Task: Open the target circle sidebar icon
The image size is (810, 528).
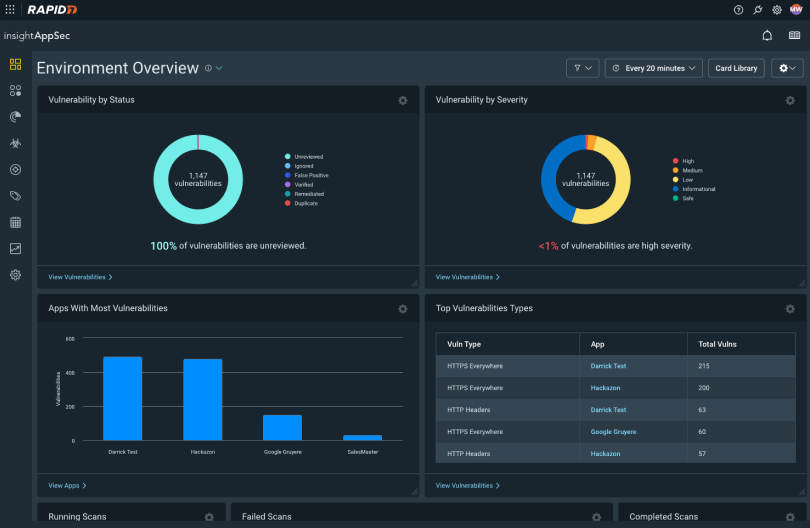Action: [15, 169]
